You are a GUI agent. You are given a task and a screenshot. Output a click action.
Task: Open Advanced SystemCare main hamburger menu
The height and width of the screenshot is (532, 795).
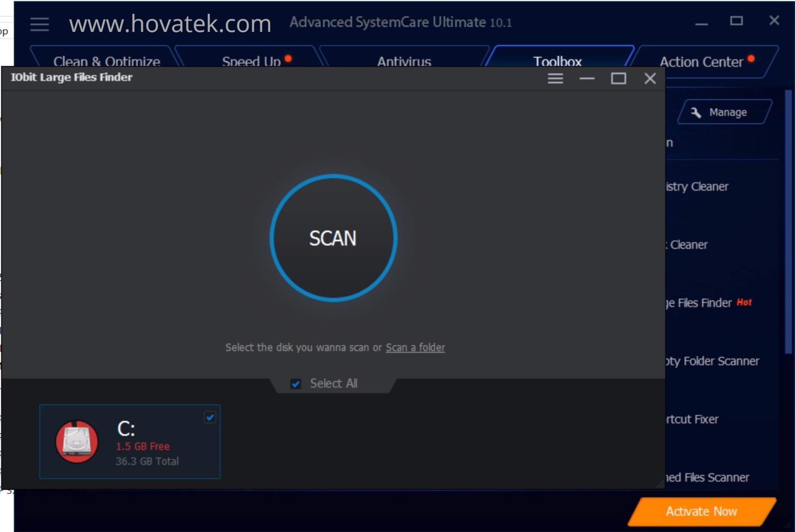click(40, 24)
